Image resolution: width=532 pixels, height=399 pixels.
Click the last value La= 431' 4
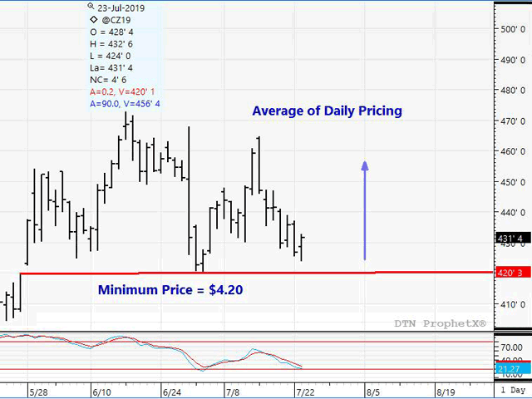[111, 68]
